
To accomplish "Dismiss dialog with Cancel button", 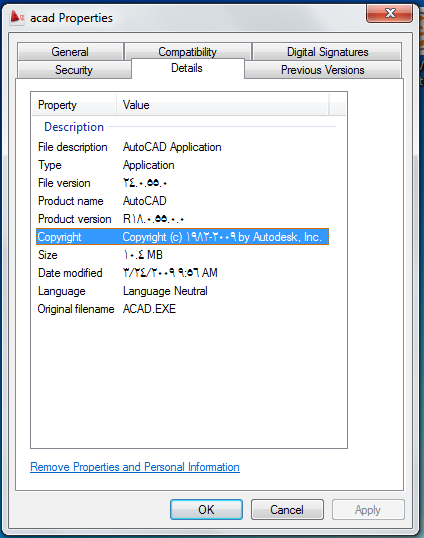I will (287, 510).
